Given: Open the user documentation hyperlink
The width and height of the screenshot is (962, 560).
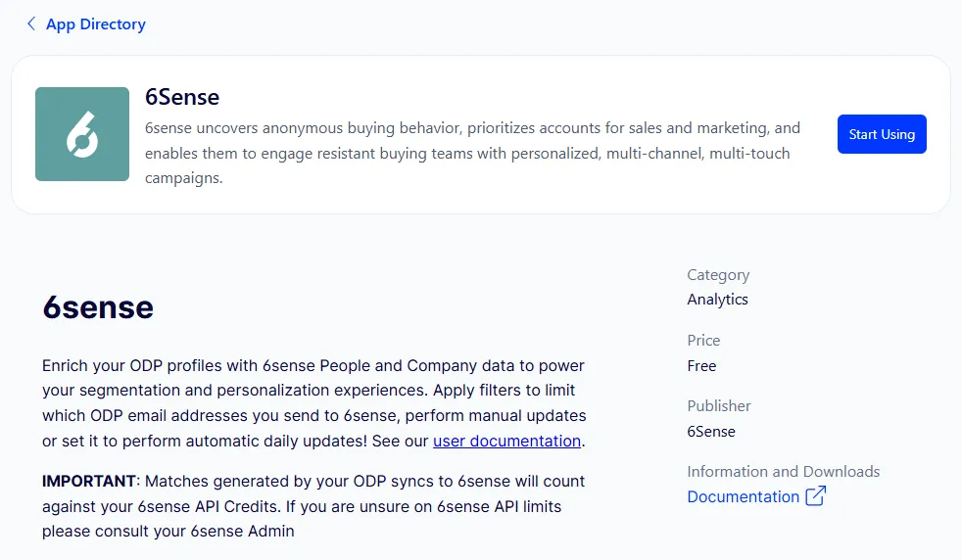Looking at the screenshot, I should point(506,441).
